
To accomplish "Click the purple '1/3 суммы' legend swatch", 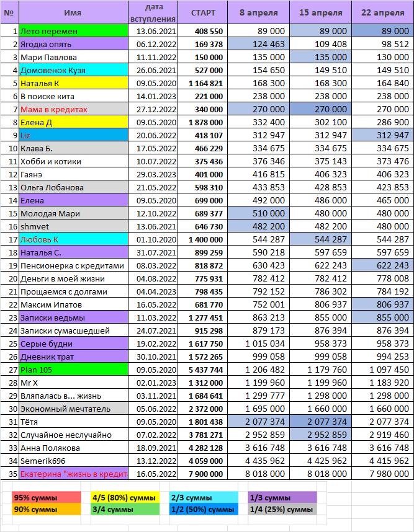I will 282,498.
